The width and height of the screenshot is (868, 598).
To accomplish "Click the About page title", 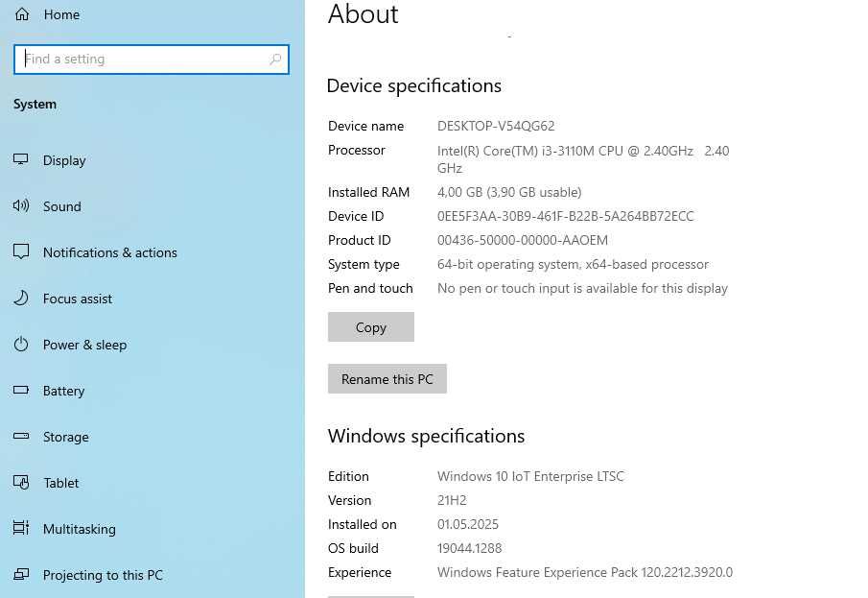I will [363, 13].
